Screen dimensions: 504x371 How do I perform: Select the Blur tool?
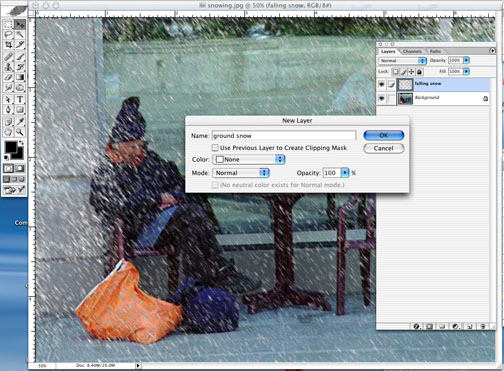tap(8, 88)
